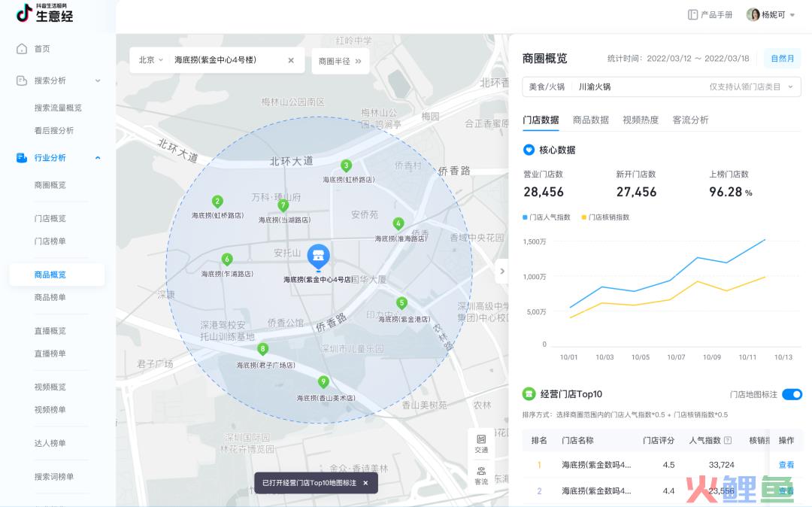Collapse the side panel with the map-edge arrow
Screen dimensions: 812x507
click(x=501, y=271)
